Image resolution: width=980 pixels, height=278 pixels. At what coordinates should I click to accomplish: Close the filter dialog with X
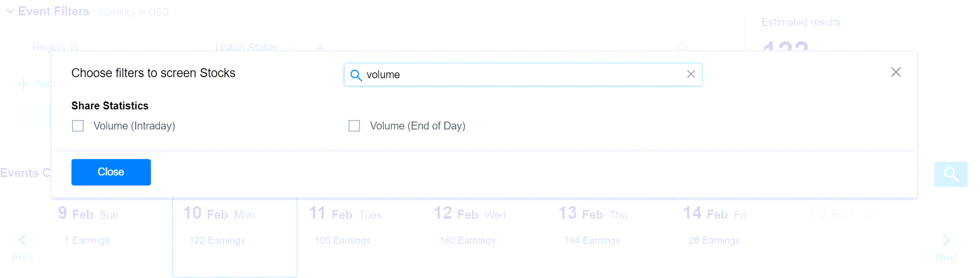pos(896,72)
